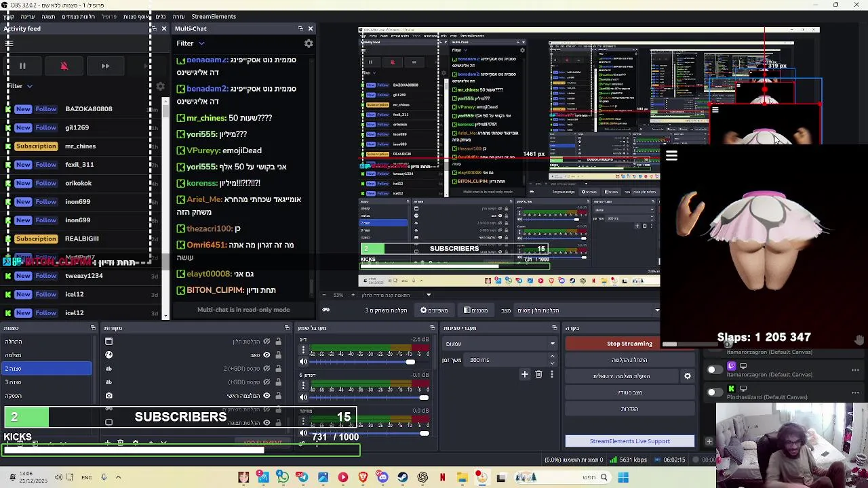
Task: Open settings with הגדרות button
Action: (630, 409)
